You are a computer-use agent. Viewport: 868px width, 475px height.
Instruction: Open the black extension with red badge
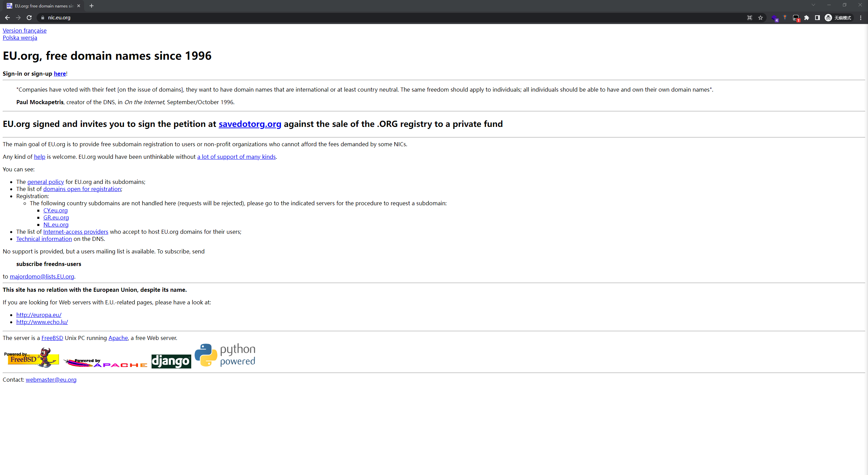click(796, 18)
